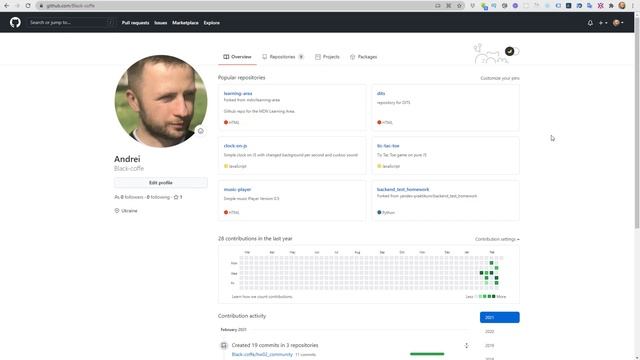Switch to the Overview tab
Screen dimensions: 640x360
tap(237, 57)
